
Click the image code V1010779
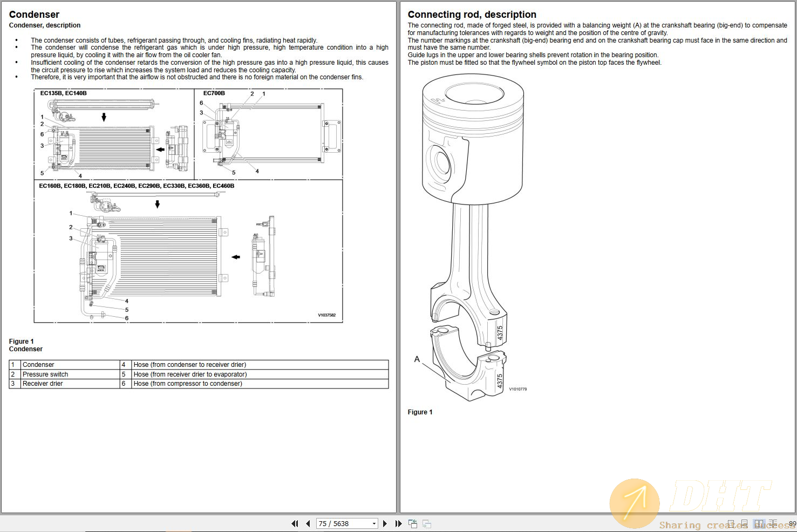[517, 389]
